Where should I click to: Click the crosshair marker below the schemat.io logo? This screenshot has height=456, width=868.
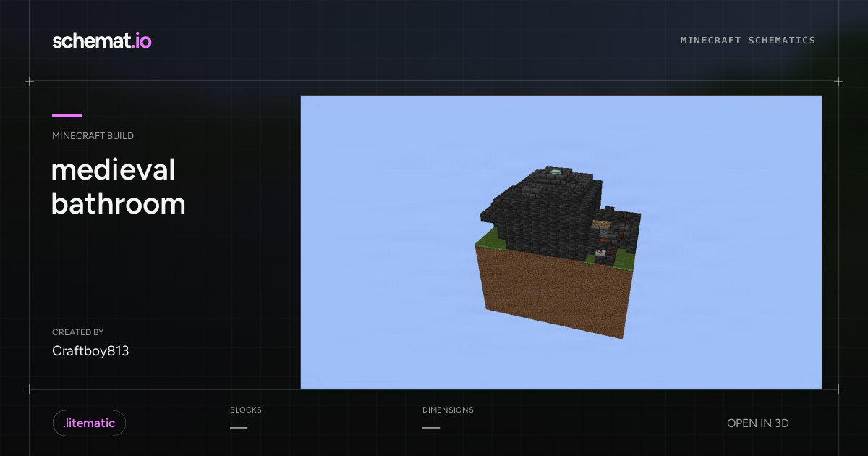coord(29,82)
